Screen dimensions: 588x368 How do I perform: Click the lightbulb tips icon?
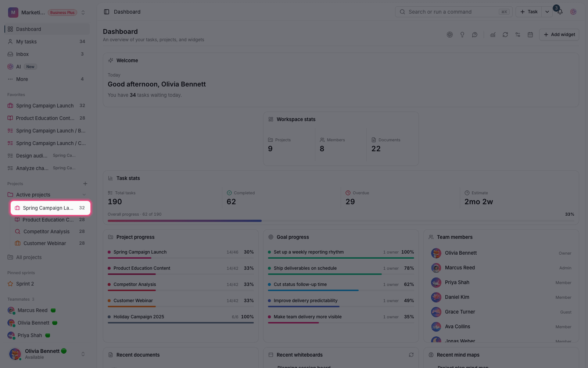point(462,35)
